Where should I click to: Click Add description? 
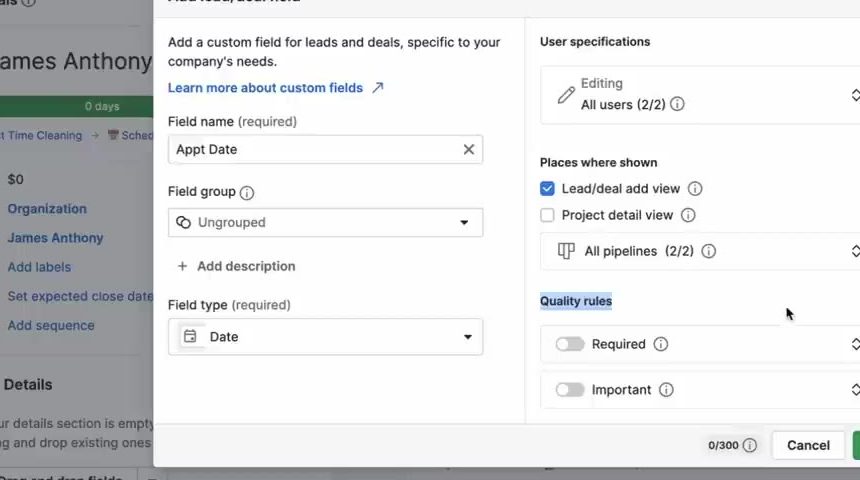pos(246,266)
